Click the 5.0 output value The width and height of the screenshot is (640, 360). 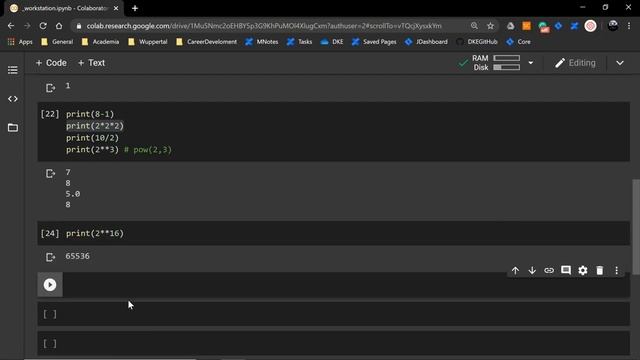pos(73,194)
